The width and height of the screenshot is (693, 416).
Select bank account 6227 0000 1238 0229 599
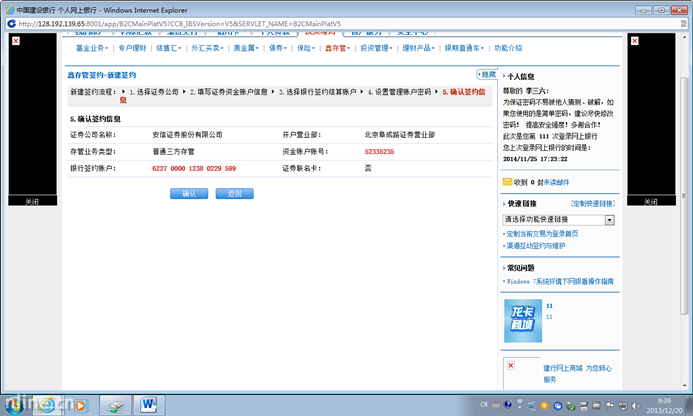pyautogui.click(x=194, y=168)
